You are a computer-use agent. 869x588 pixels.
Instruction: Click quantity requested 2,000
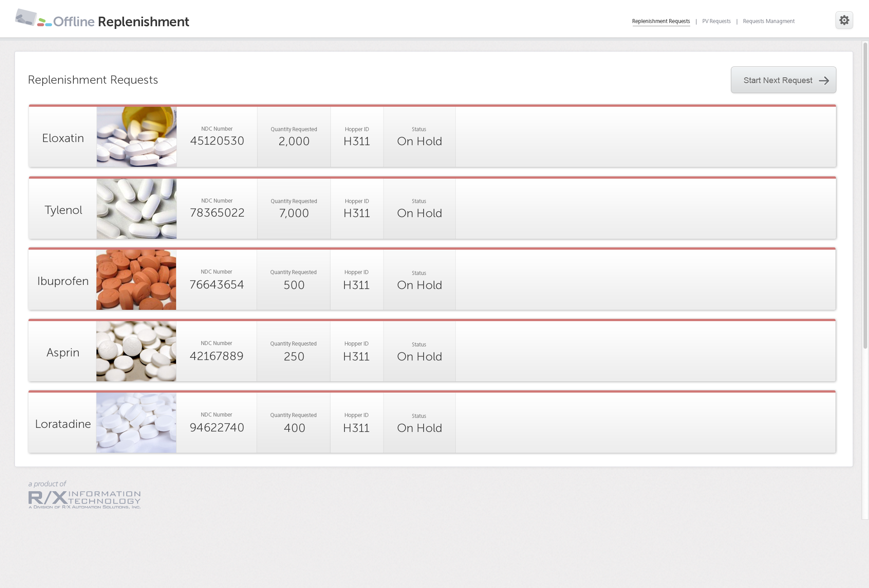(x=294, y=141)
